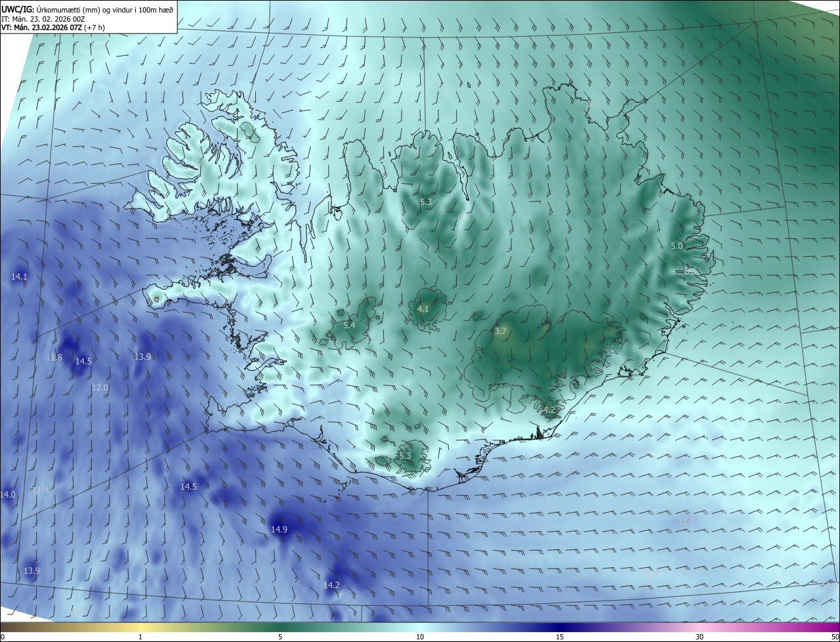The width and height of the screenshot is (840, 642).
Task: Click the 11.4 value label on the map
Action: (41, 490)
